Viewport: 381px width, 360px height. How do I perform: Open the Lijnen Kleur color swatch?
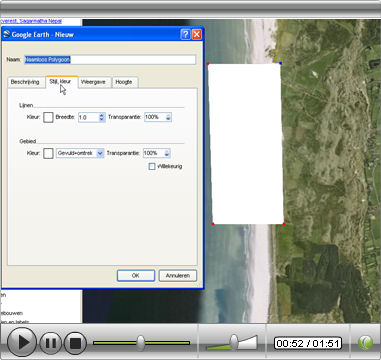point(48,117)
